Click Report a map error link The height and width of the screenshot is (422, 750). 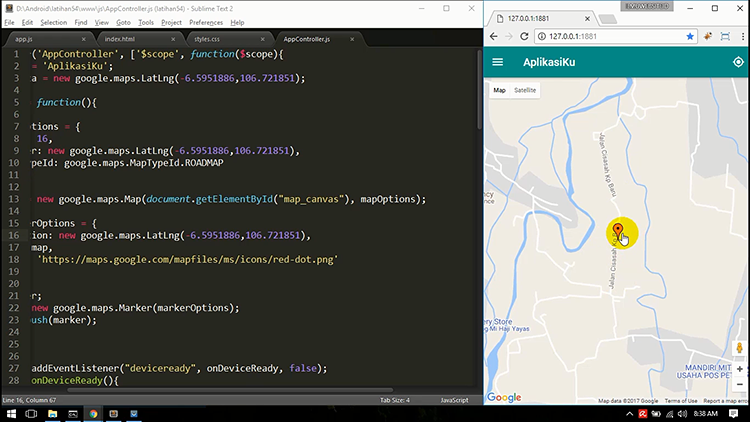pyautogui.click(x=725, y=401)
